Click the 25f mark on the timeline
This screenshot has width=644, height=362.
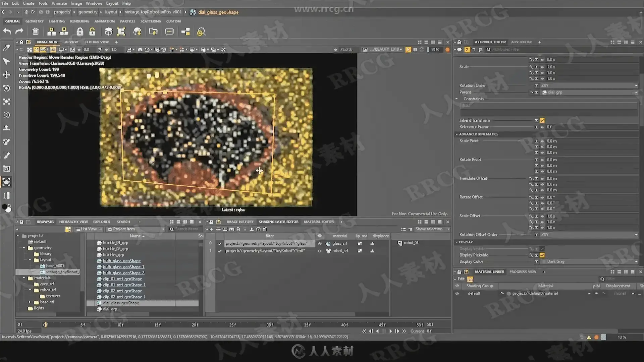[232, 325]
